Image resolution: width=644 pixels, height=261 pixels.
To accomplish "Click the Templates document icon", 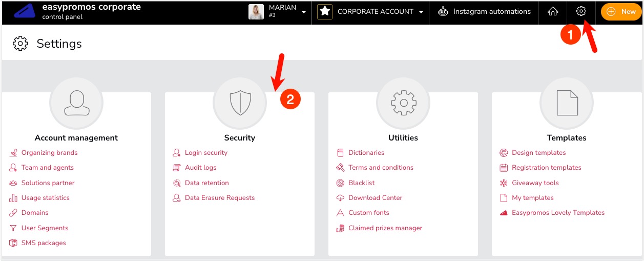I will 567,103.
